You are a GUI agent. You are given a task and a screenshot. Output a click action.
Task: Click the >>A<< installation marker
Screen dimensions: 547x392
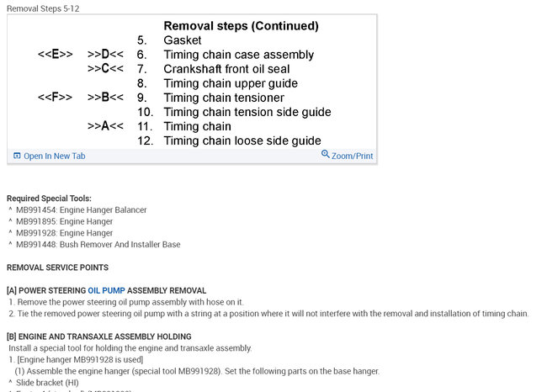(105, 126)
